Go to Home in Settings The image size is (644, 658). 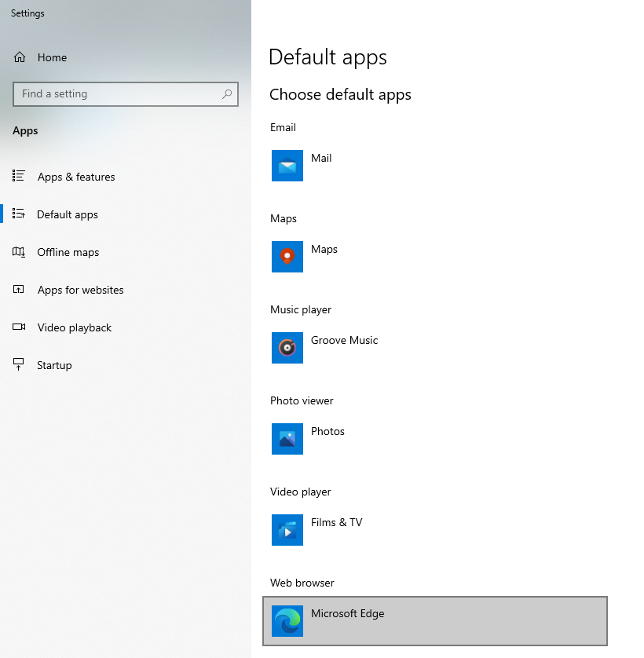52,57
